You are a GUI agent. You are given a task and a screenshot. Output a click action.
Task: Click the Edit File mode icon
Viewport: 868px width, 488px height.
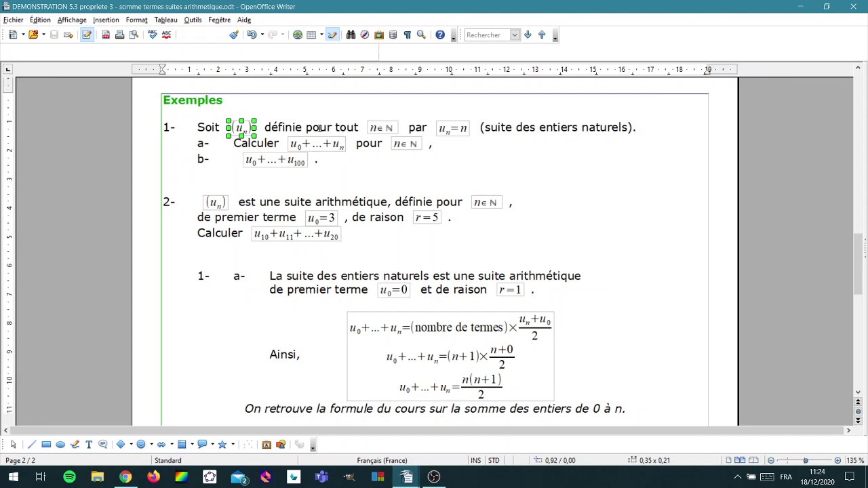coord(87,35)
